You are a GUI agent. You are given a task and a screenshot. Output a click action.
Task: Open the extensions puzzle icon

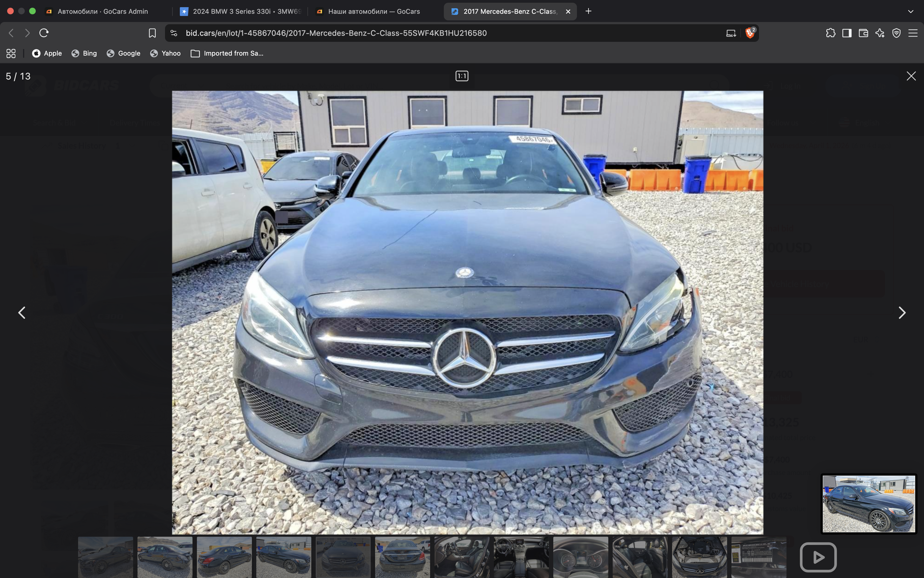pos(831,33)
